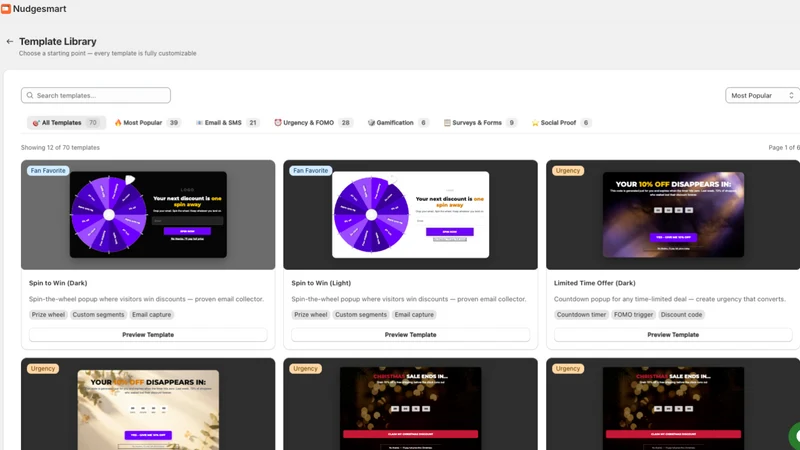Click the form icon on Surveys & Forms tab
The height and width of the screenshot is (450, 800).
(447, 122)
